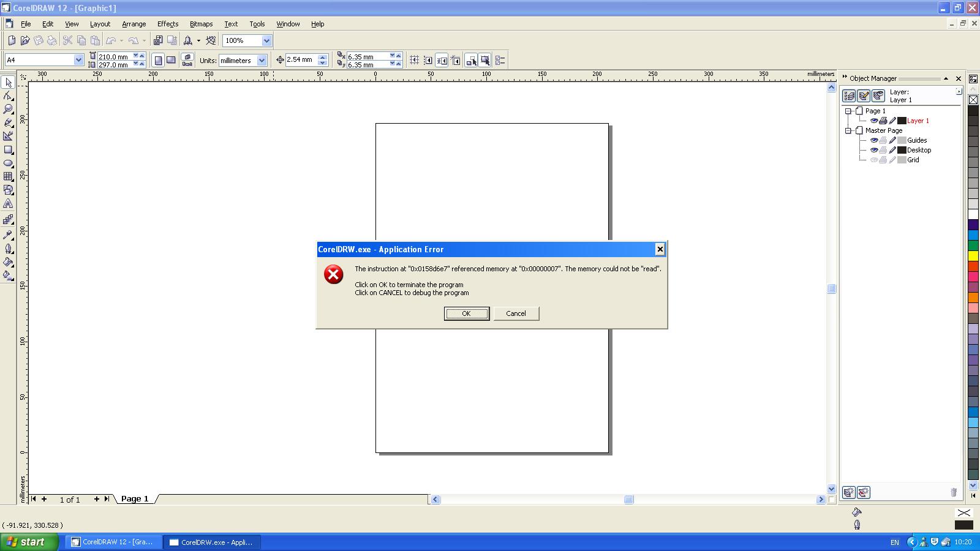Toggle Snap to Objects
Image resolution: width=980 pixels, height=551 pixels.
point(442,60)
